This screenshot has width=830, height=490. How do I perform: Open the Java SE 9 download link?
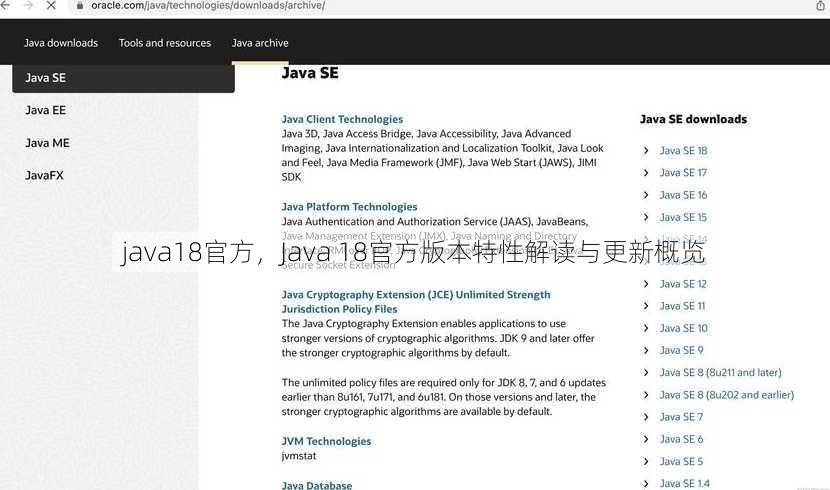681,350
